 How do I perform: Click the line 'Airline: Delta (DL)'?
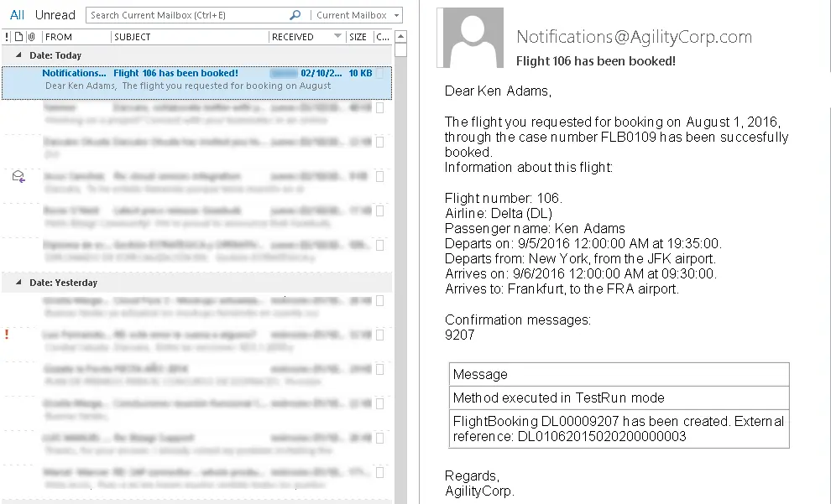[x=498, y=213]
